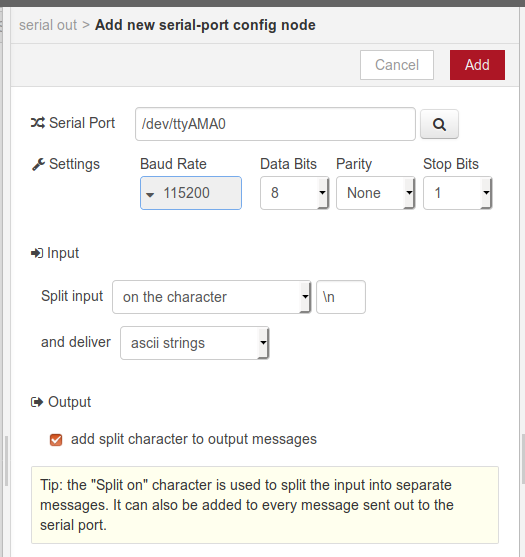Image resolution: width=525 pixels, height=557 pixels.
Task: Click the right edge vertical scrollbar
Action: click(x=523, y=459)
